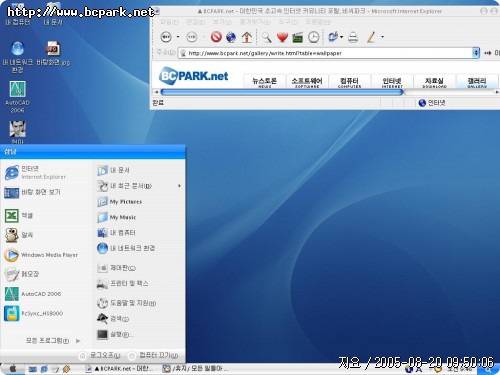This screenshot has height=375, width=500.
Task: Click the Edit pencil icon in IE toolbar
Action: 371,37
